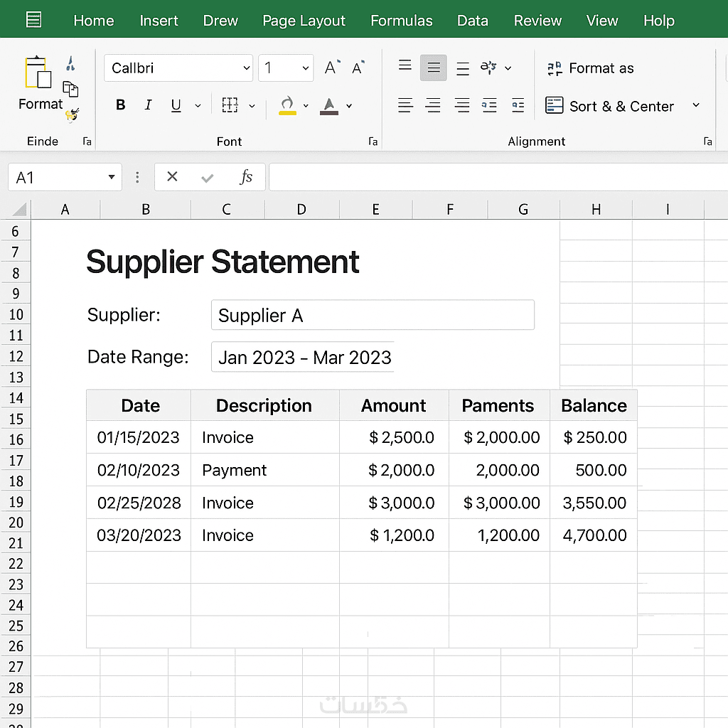The height and width of the screenshot is (728, 728).
Task: Click Decrease Indent icon
Action: coord(489,105)
